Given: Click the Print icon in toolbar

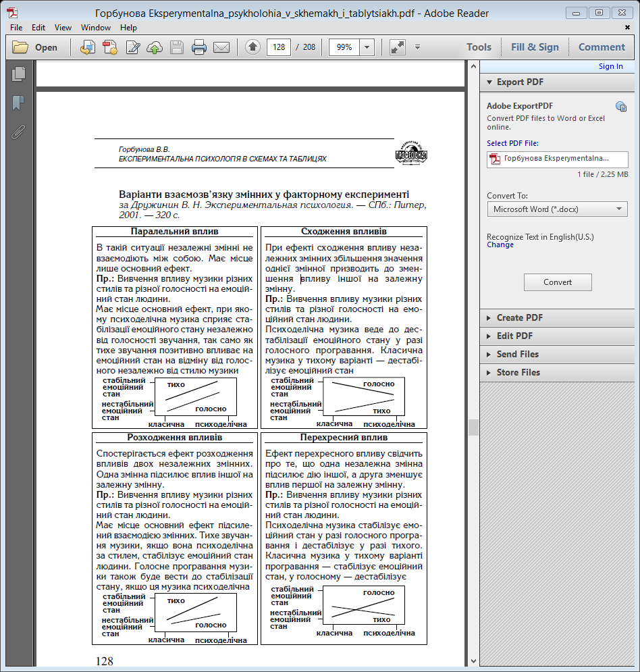Looking at the screenshot, I should 198,47.
